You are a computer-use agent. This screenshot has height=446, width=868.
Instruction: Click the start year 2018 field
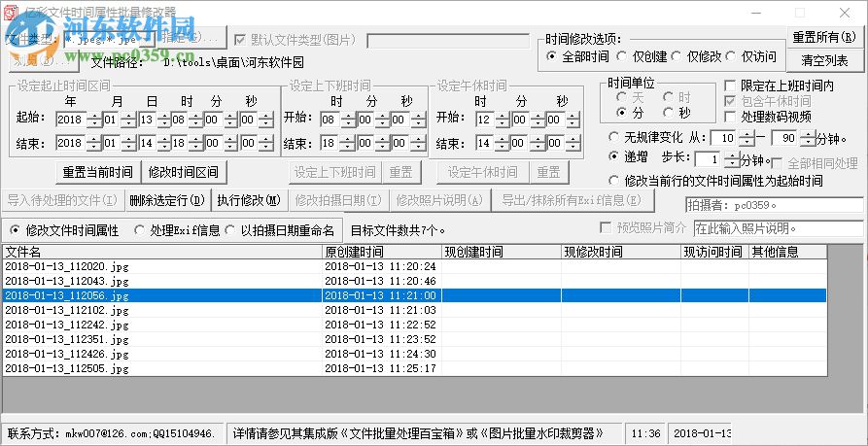[x=71, y=120]
